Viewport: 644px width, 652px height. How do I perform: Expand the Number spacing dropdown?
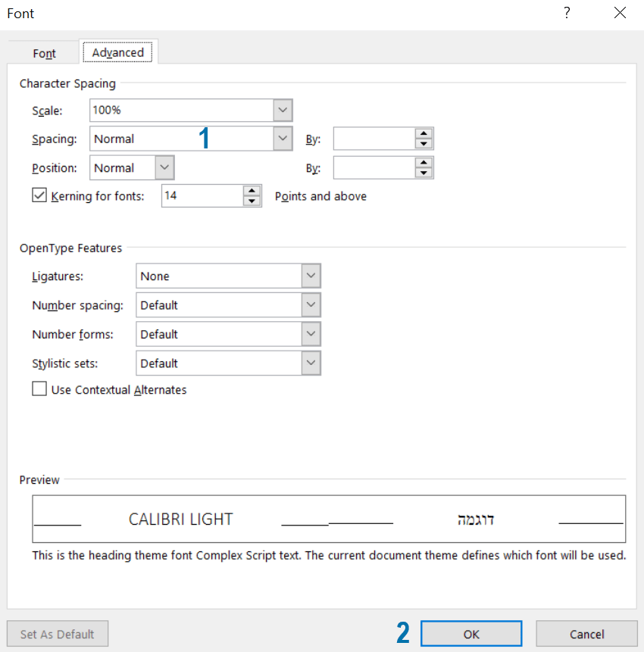click(311, 305)
